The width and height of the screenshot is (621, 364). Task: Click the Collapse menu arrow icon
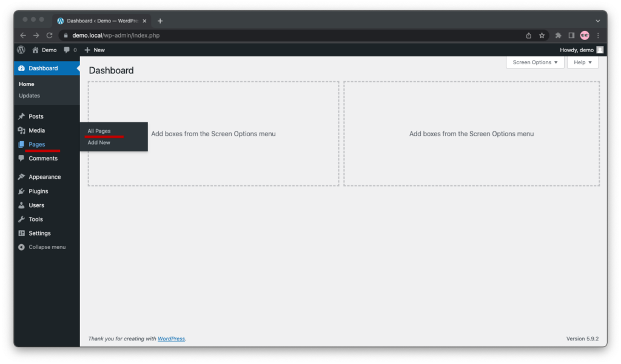[x=21, y=247]
